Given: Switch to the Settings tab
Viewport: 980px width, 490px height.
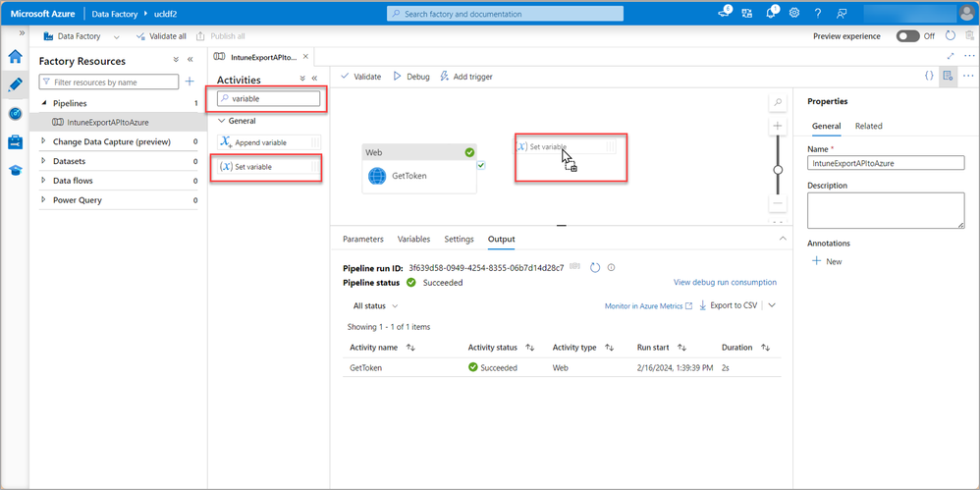Looking at the screenshot, I should [459, 239].
